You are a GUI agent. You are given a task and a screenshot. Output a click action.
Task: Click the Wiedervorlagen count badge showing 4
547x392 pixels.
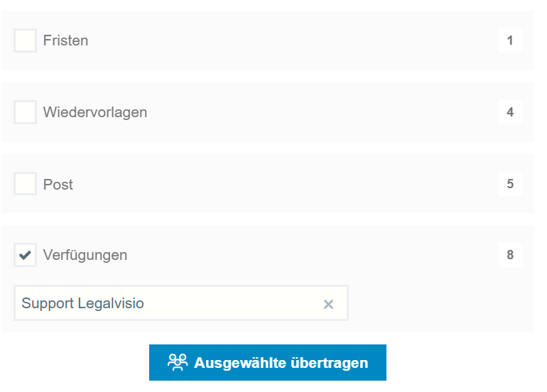pos(510,112)
